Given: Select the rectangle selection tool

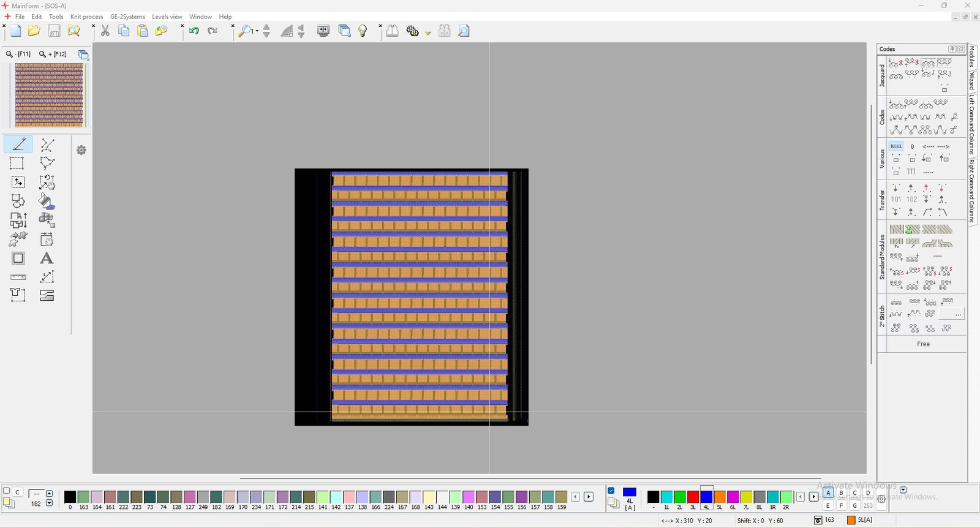Looking at the screenshot, I should click(x=17, y=164).
